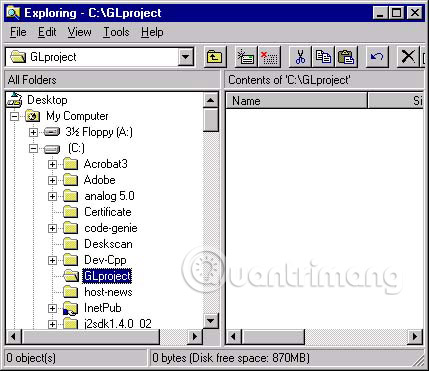Open the Help menu

152,32
